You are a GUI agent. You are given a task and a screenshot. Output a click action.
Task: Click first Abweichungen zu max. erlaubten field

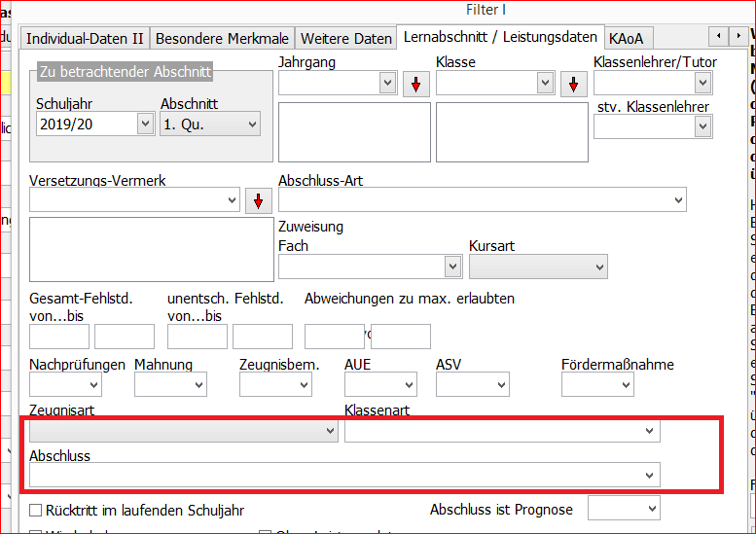click(x=335, y=337)
